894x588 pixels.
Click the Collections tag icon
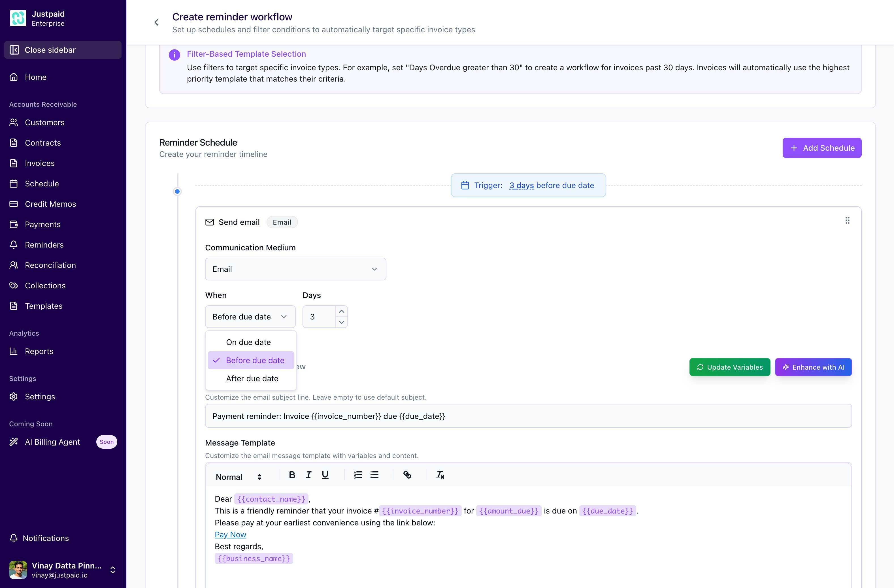[x=14, y=286]
